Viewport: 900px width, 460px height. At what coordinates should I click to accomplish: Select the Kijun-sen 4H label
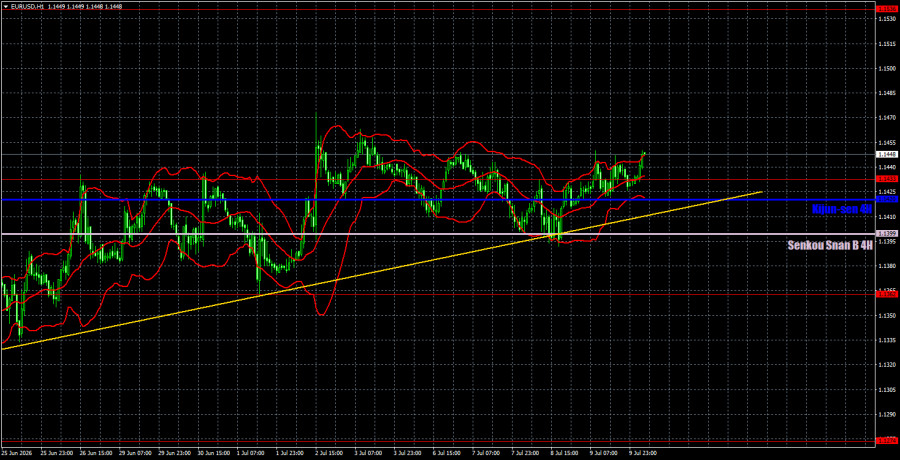click(842, 210)
